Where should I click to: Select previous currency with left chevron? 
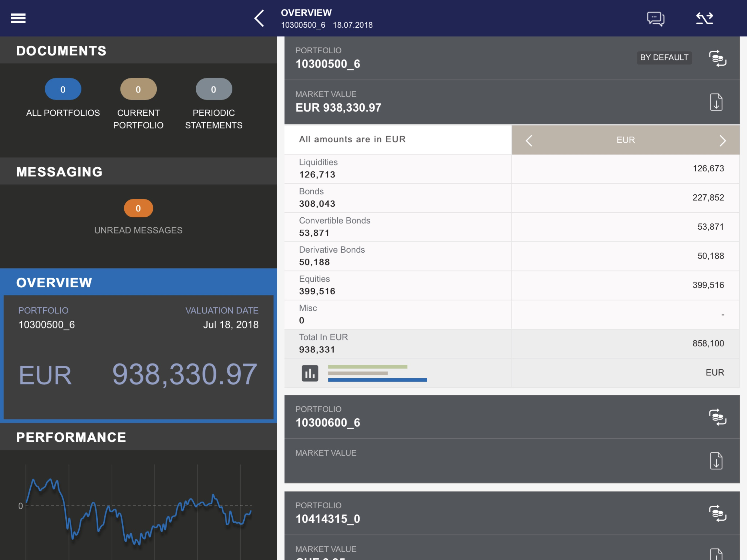point(529,141)
